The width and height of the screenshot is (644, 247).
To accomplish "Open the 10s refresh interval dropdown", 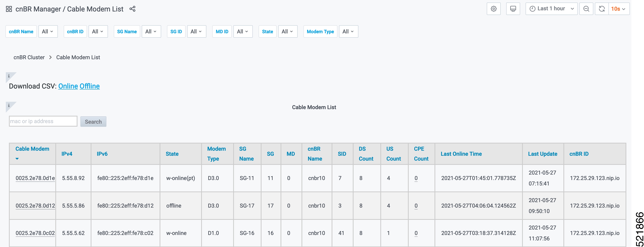I will coord(619,9).
